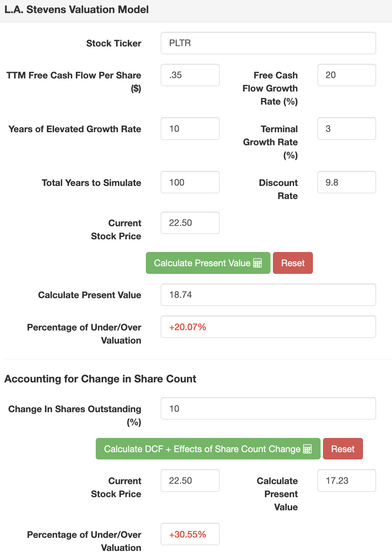This screenshot has height=560, width=392.
Task: Click calculator icon on Calculate DCF button
Action: tap(307, 449)
